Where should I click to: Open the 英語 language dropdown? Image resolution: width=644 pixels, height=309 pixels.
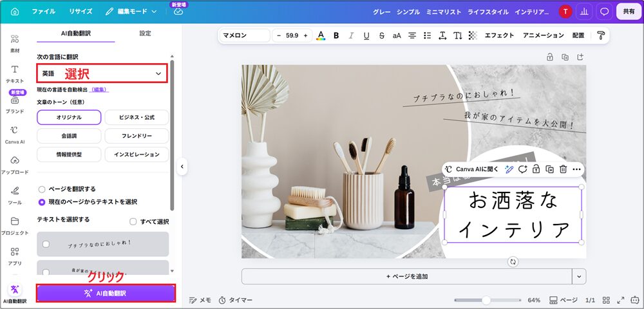pyautogui.click(x=102, y=73)
